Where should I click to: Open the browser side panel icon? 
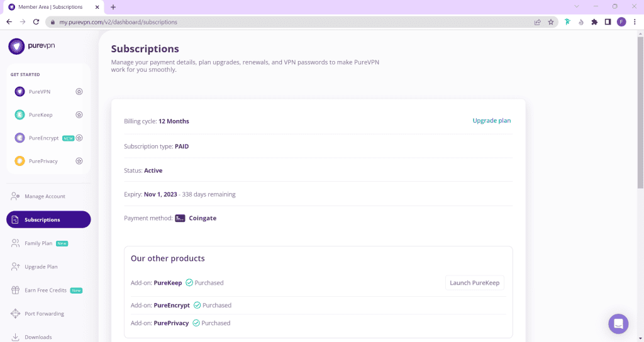pyautogui.click(x=608, y=22)
